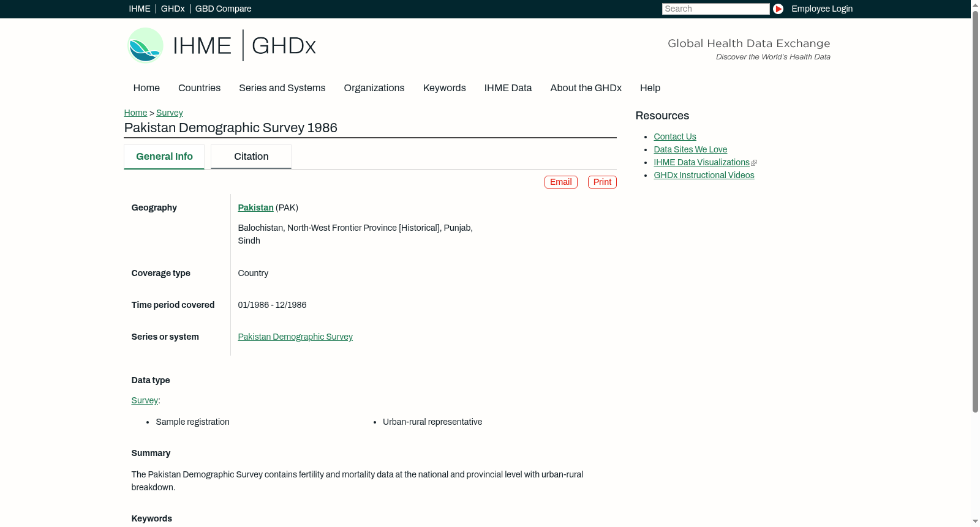Click the vertical page scrollbar thumb
Viewport: 980px width, 527px height.
click(975, 211)
